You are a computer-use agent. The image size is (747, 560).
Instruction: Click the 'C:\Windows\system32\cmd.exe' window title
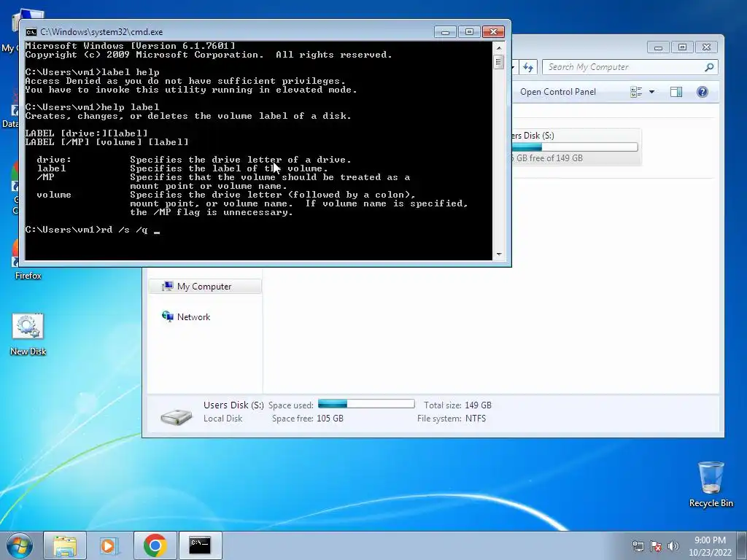pos(101,32)
